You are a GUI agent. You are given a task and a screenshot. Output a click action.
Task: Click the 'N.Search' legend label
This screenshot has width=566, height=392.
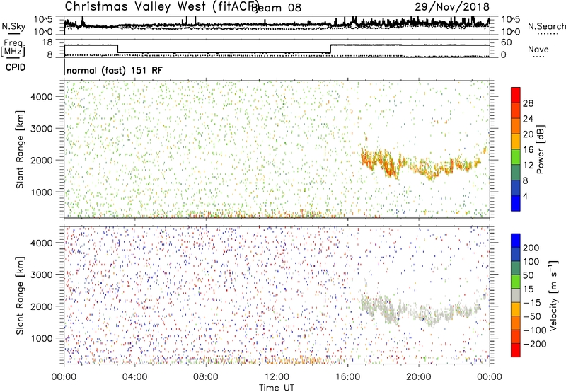547,26
